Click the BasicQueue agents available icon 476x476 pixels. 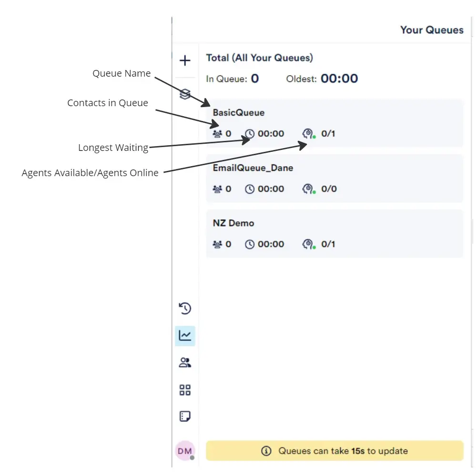tap(308, 134)
